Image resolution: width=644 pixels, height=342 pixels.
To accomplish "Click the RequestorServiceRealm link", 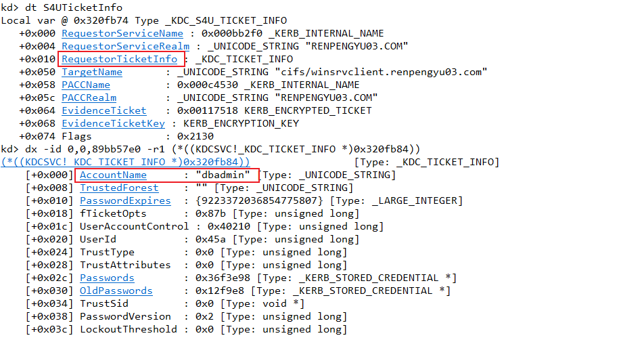I will pos(126,46).
